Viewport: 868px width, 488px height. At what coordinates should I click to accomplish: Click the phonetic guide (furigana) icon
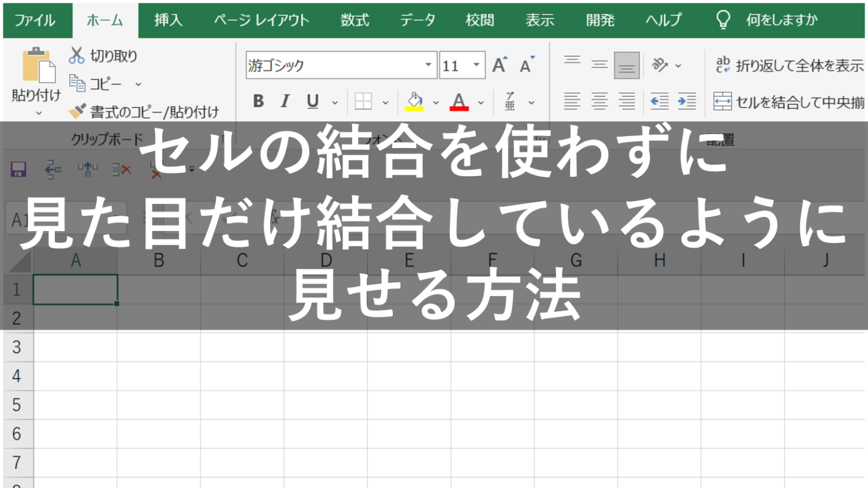pyautogui.click(x=510, y=101)
